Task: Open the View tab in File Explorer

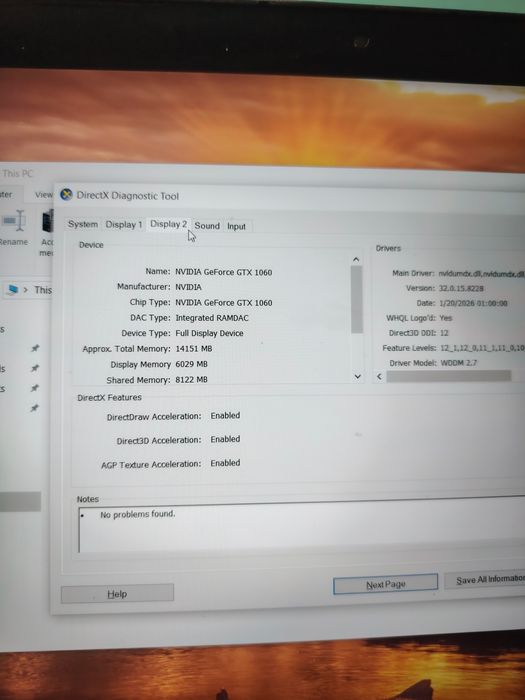Action: coord(44,195)
